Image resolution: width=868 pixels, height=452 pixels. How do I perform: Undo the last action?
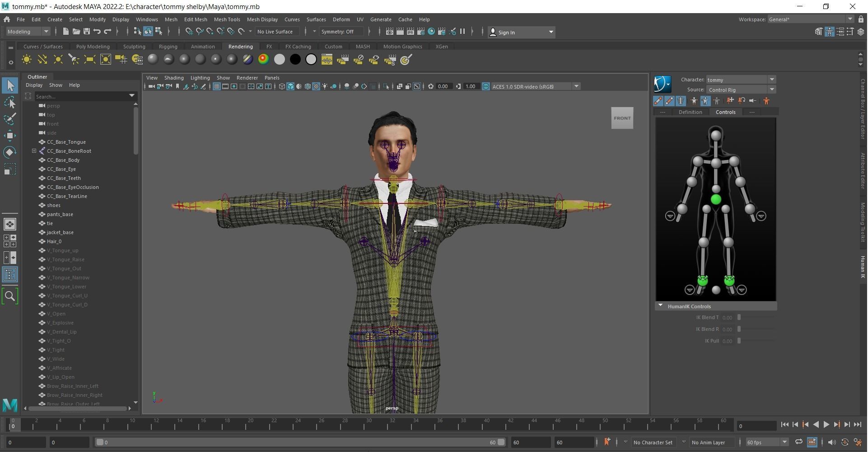click(x=97, y=32)
